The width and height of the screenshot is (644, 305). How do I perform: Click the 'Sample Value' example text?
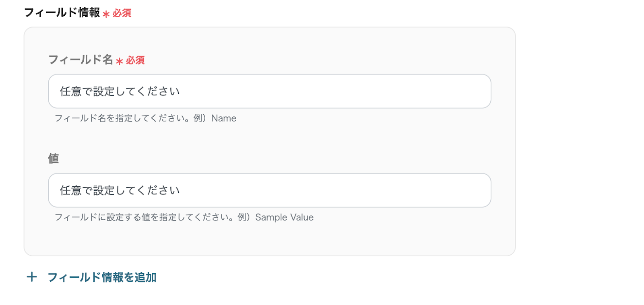tap(284, 217)
